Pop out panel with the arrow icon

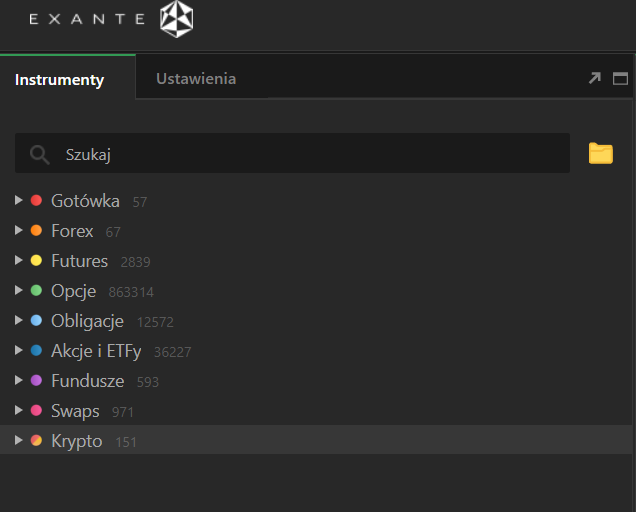pos(595,78)
